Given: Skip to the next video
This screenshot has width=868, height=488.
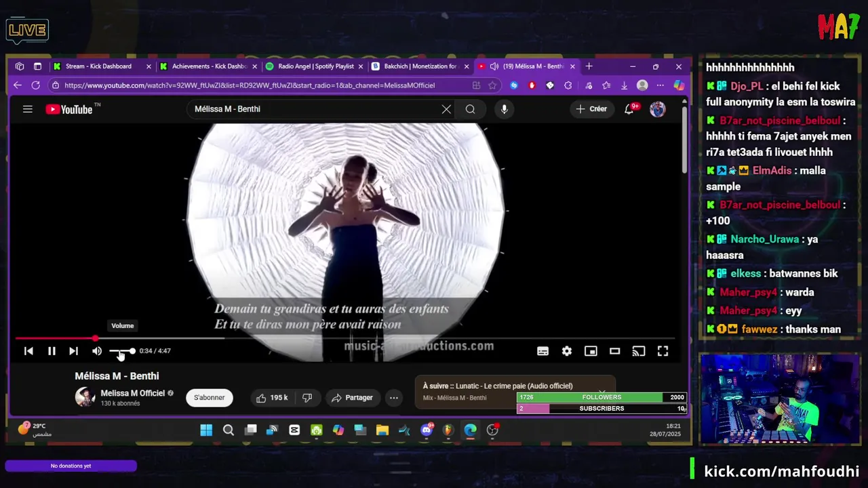Looking at the screenshot, I should click(73, 351).
